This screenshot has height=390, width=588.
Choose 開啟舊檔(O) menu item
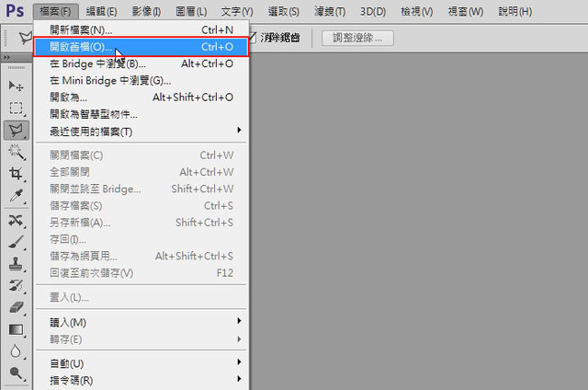tap(141, 47)
